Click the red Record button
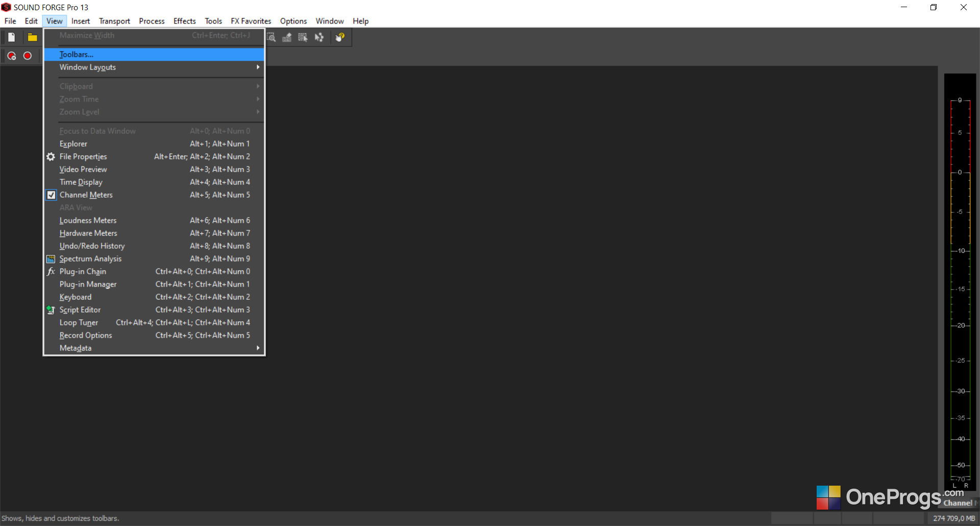 [28, 56]
